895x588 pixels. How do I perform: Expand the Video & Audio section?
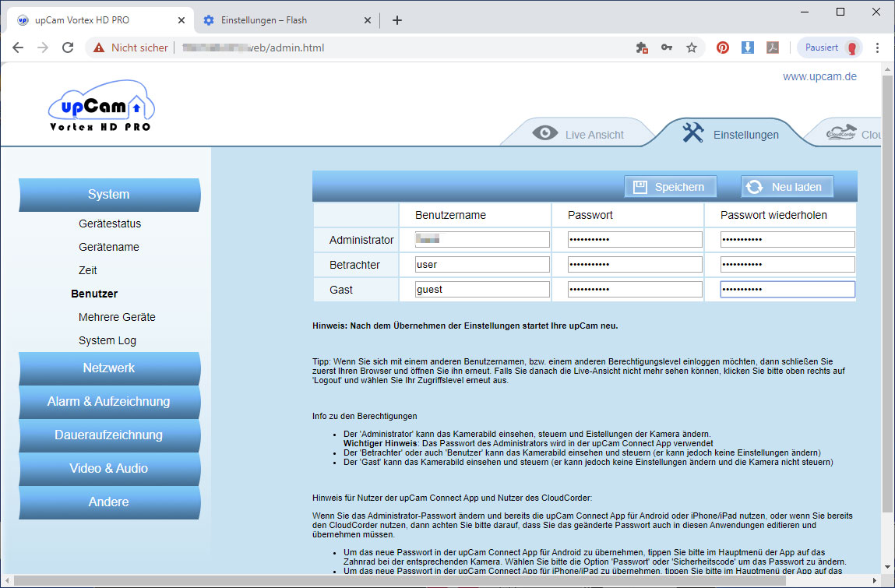point(109,469)
